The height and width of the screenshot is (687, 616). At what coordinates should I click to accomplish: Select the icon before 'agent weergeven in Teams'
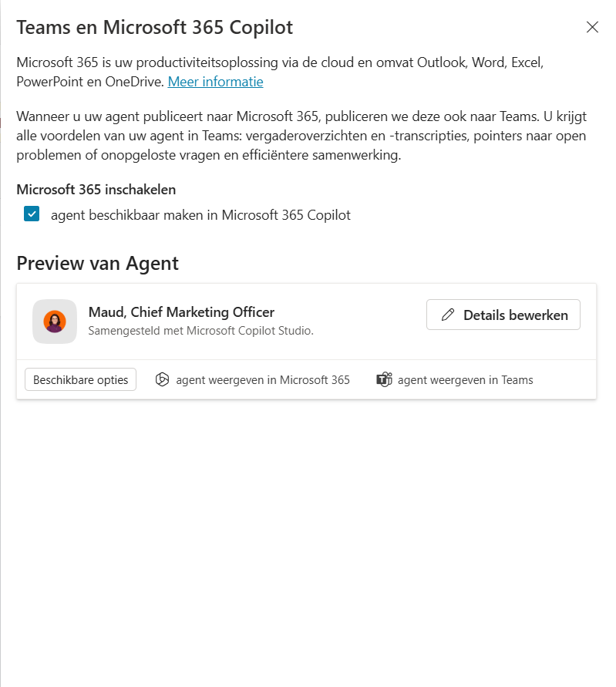coord(384,379)
